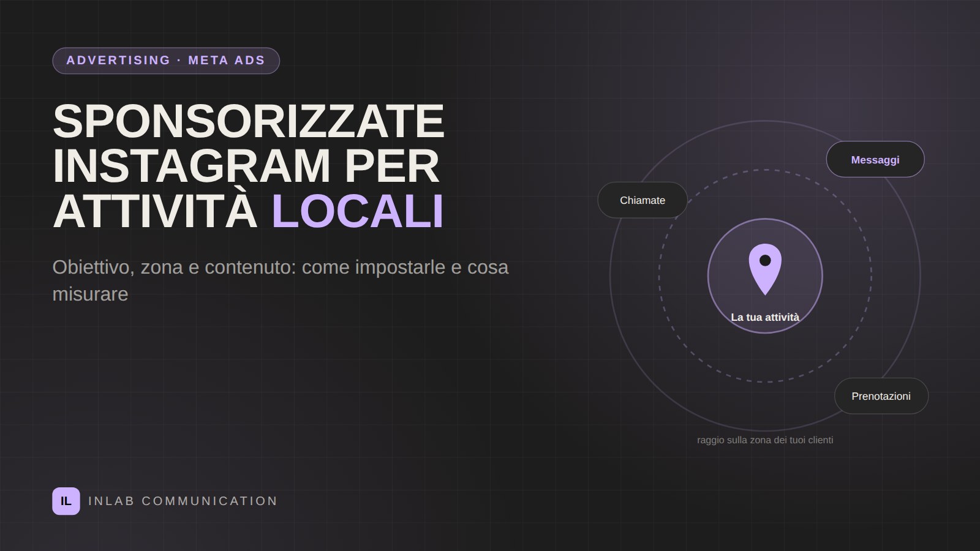Click the Advertising · Meta Ads tag

coord(166,61)
